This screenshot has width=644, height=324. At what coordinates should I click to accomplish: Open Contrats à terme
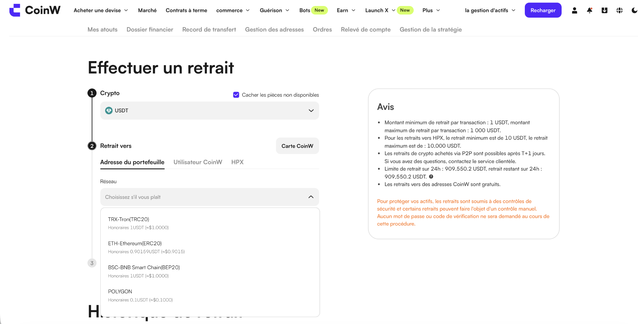tap(186, 10)
